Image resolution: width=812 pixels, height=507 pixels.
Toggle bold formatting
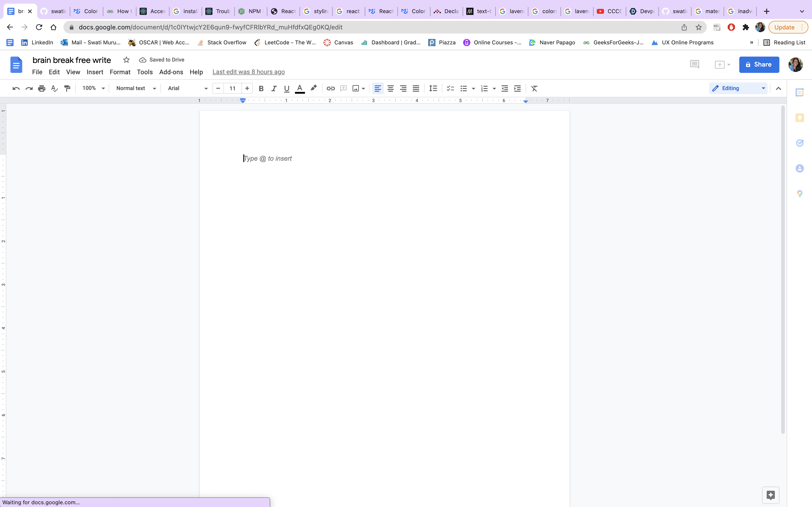point(261,88)
